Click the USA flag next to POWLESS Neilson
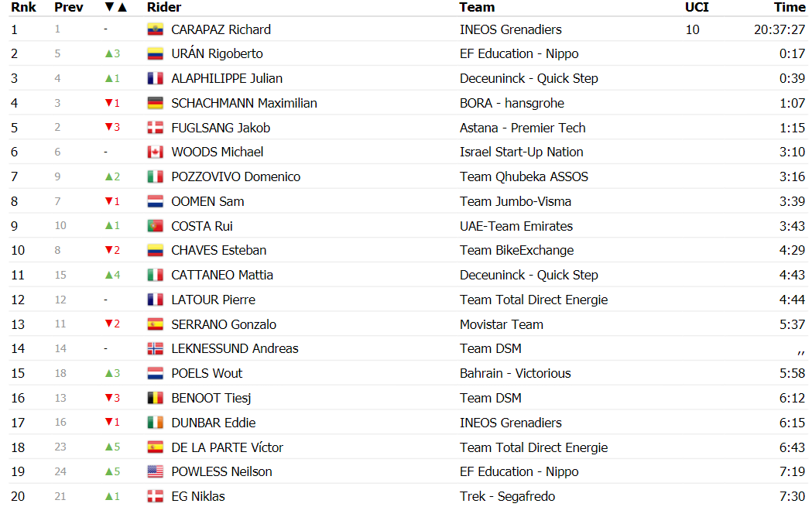This screenshot has height=507, width=812. pyautogui.click(x=156, y=472)
